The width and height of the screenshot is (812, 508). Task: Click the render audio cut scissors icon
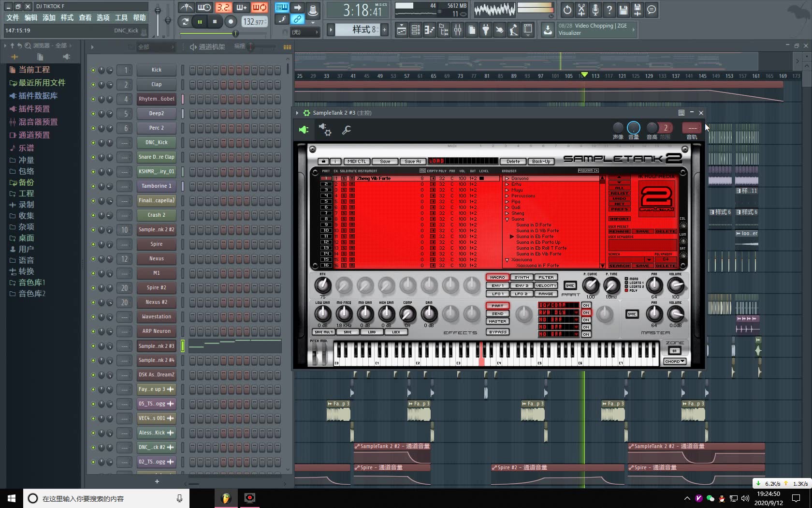(581, 10)
